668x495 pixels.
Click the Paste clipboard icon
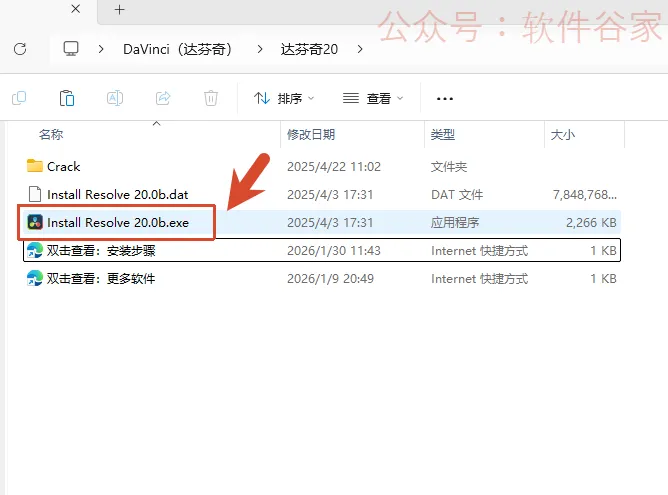(x=67, y=98)
